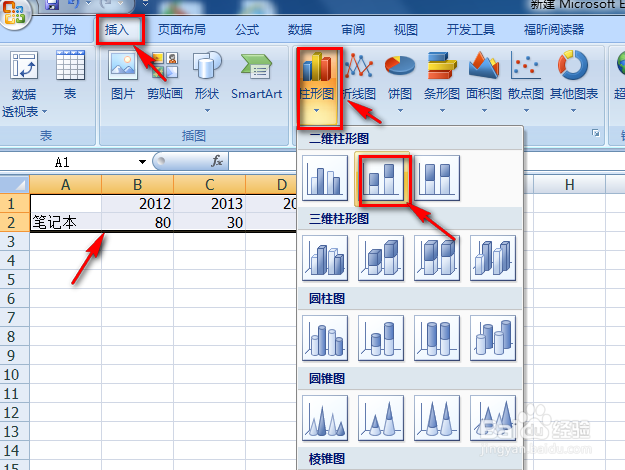Open the customize quick access toolbar dropdown

point(145,4)
